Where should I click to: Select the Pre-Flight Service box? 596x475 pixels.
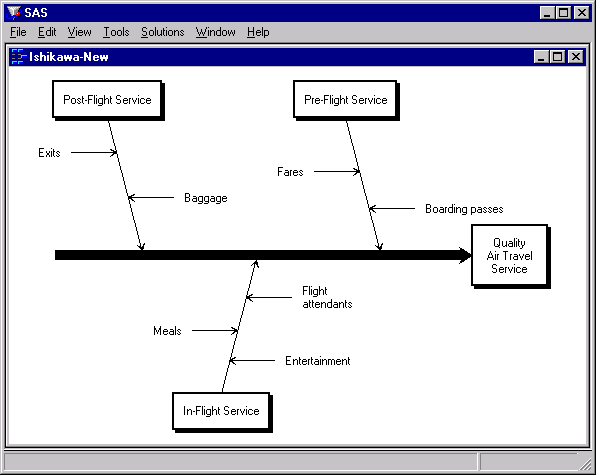pyautogui.click(x=346, y=100)
